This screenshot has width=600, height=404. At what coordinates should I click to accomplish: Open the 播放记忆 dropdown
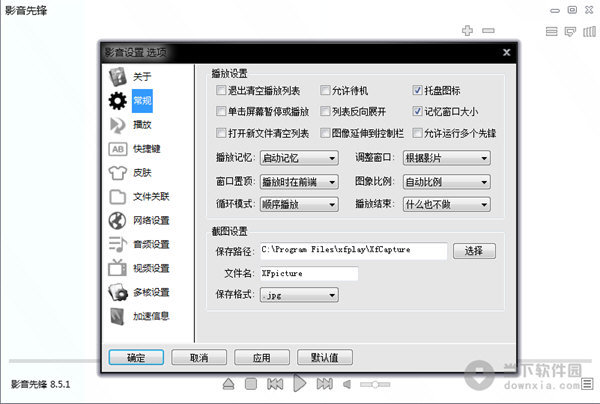click(299, 158)
